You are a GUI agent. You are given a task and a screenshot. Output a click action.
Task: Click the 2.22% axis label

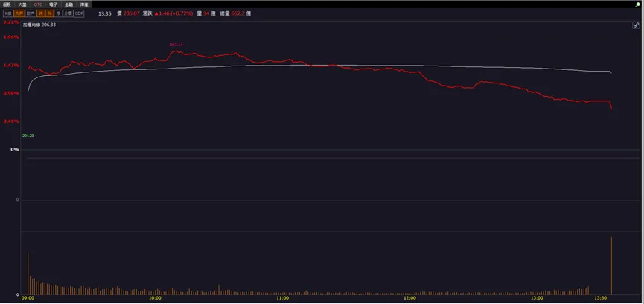11,22
